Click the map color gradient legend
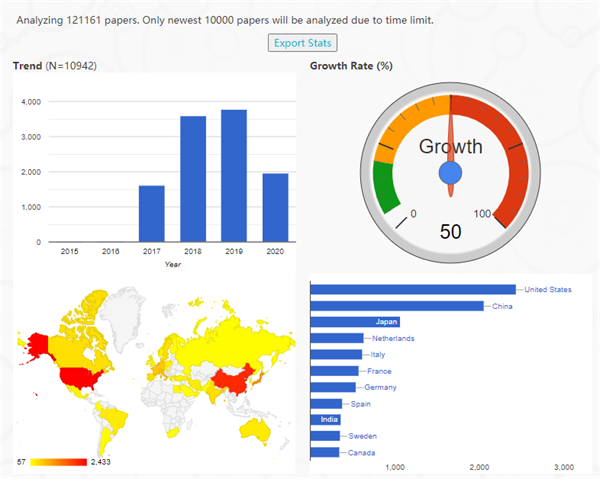600x479 pixels. coord(59,462)
